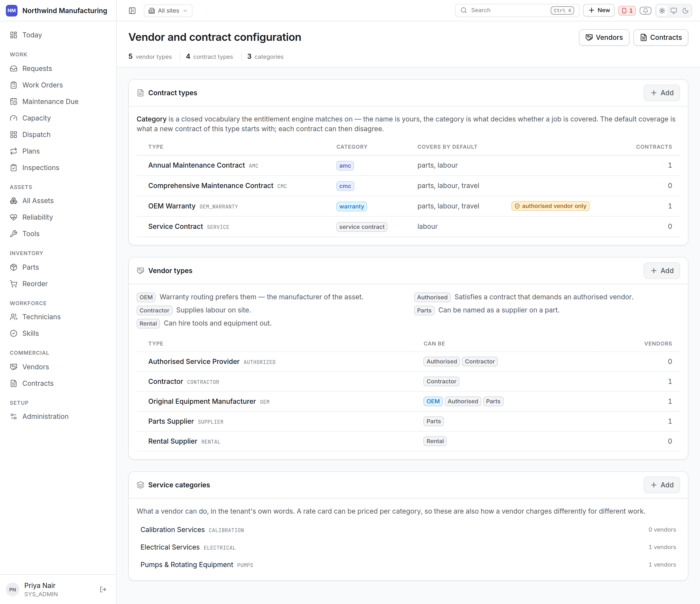This screenshot has width=700, height=604.
Task: Go to Today in sidebar
Action: click(x=58, y=35)
